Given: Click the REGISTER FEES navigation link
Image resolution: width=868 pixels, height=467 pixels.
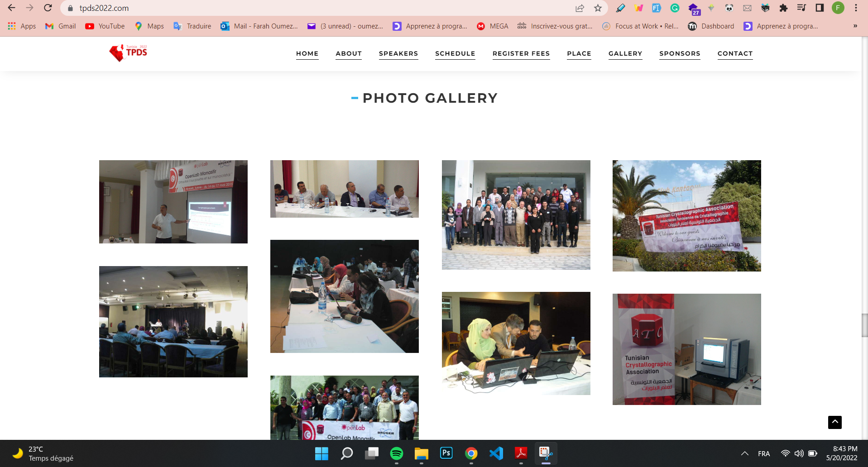Looking at the screenshot, I should (x=521, y=53).
